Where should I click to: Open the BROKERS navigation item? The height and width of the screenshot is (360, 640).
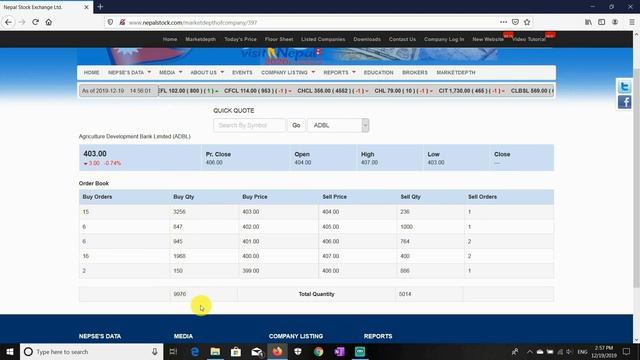(x=415, y=72)
